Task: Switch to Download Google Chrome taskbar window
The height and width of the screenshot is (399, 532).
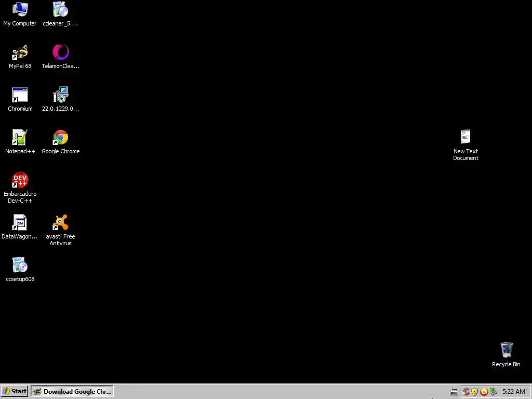Action: (72, 391)
